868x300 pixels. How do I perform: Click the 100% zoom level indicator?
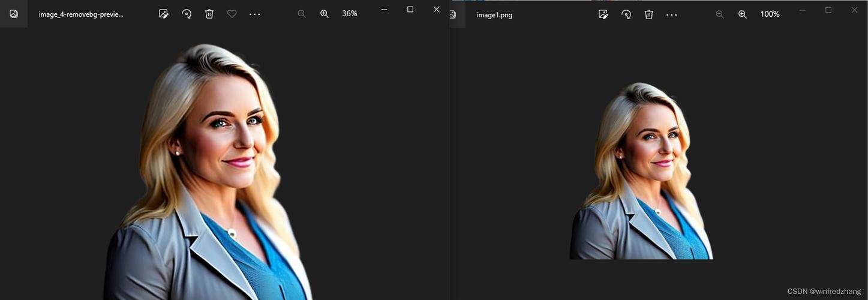(x=770, y=14)
